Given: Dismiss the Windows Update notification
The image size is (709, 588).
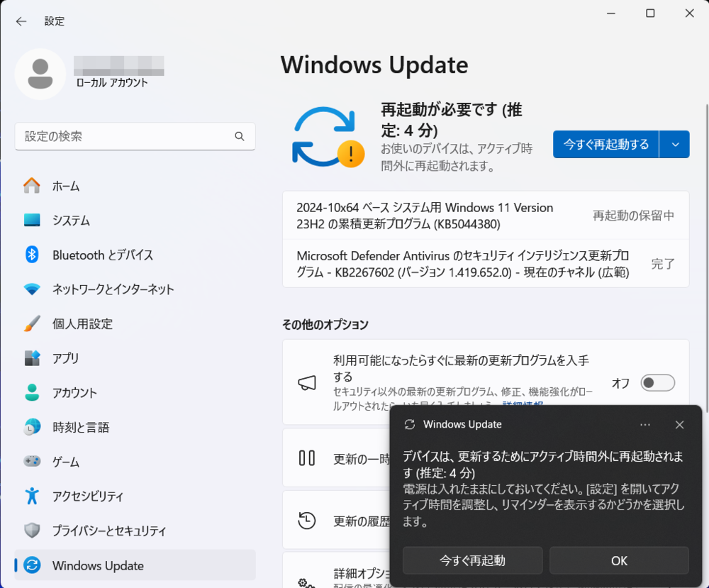Looking at the screenshot, I should tap(680, 425).
